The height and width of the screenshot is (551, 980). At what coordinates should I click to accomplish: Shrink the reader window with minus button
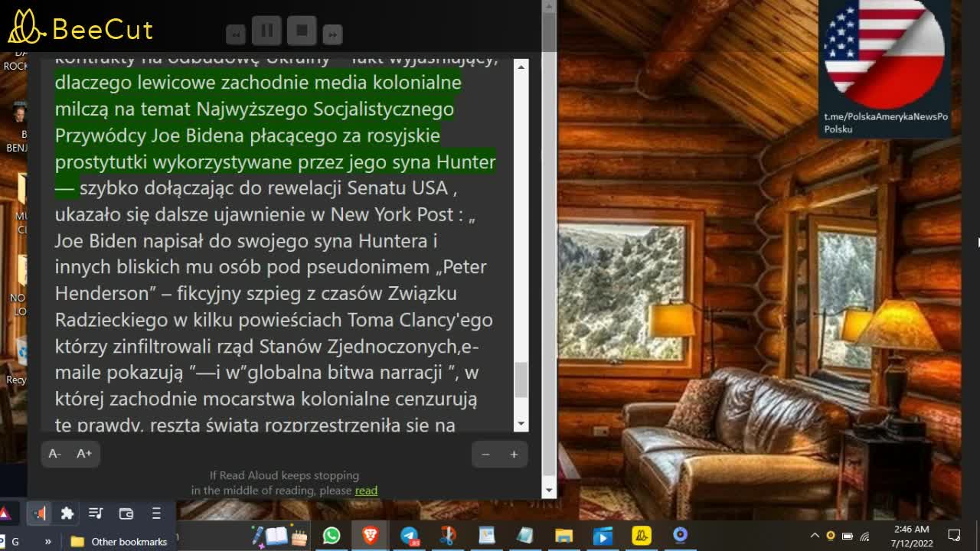point(485,455)
